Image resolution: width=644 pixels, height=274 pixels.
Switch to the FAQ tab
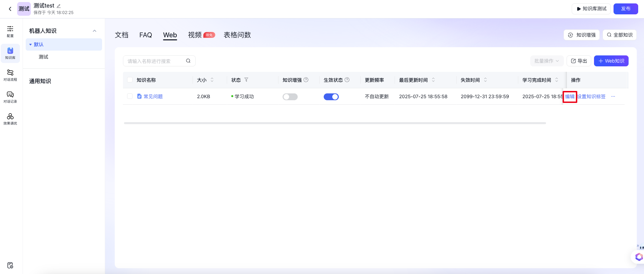(146, 35)
